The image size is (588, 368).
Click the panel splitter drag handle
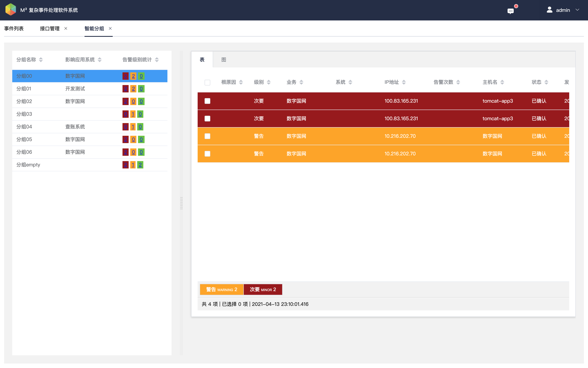pyautogui.click(x=181, y=203)
